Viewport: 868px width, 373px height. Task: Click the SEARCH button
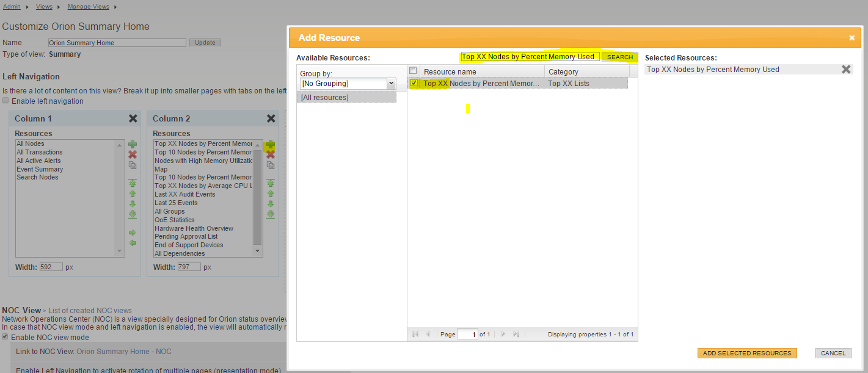pos(620,57)
